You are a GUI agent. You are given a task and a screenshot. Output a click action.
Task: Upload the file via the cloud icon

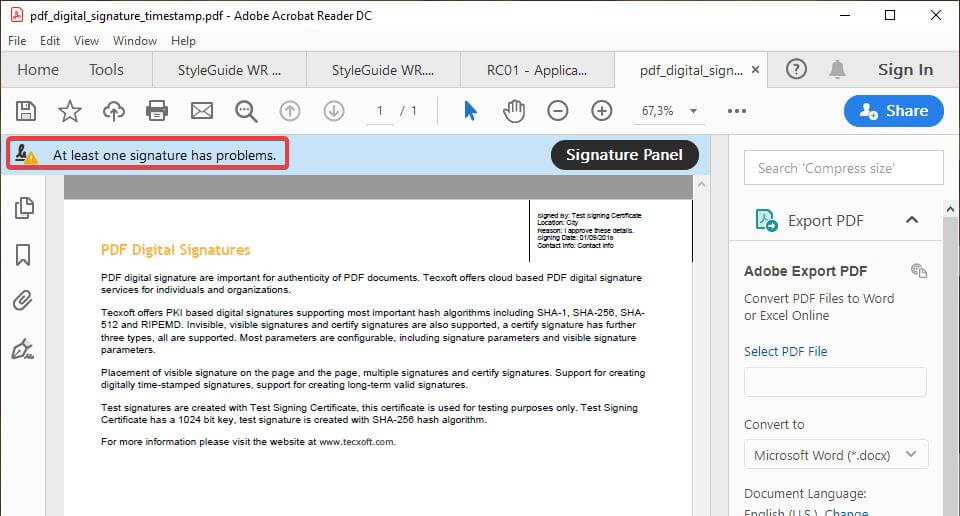(114, 111)
